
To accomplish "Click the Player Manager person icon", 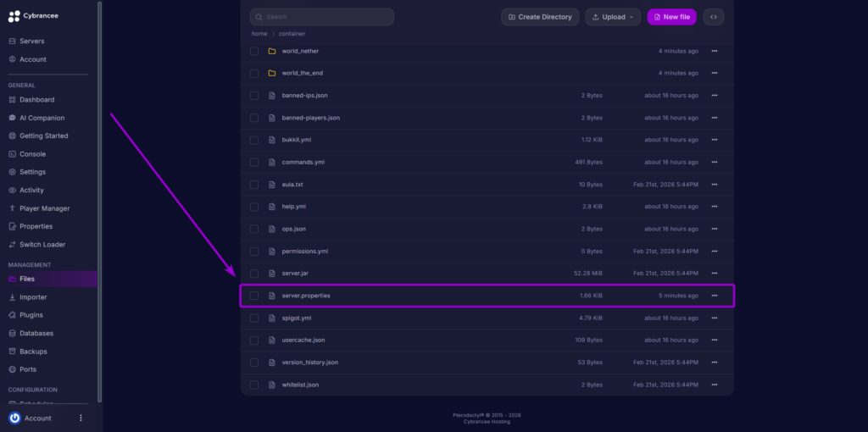I will click(12, 208).
